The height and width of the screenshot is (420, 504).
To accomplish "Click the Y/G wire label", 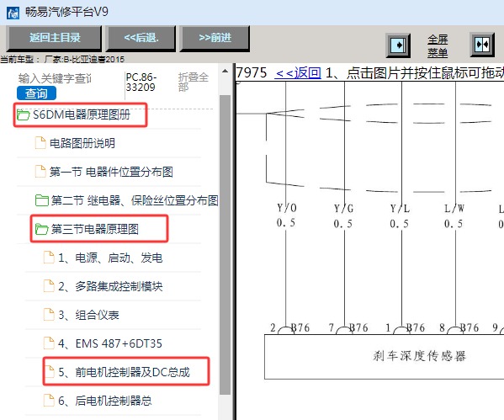I will pos(343,209).
